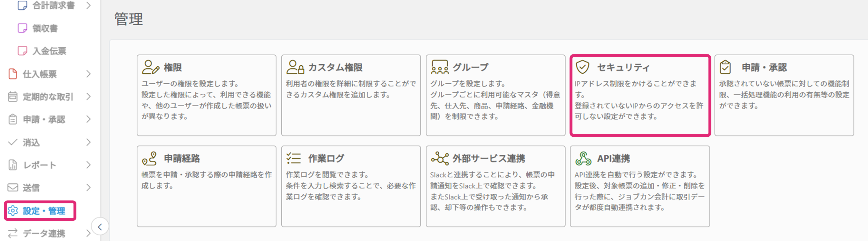Click the webhook icon on API連携 card
The image size is (868, 241).
583,158
